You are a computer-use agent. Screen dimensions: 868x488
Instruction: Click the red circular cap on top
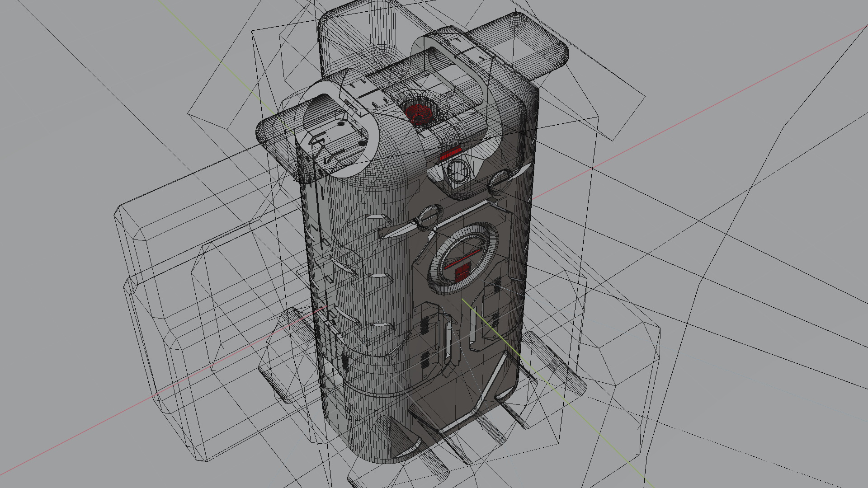[418, 113]
